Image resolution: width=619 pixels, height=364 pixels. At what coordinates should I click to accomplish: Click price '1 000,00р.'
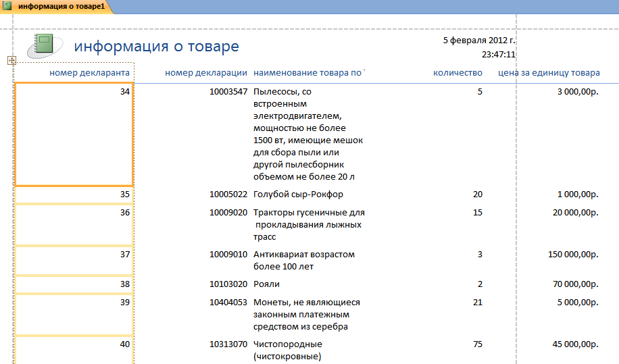578,194
